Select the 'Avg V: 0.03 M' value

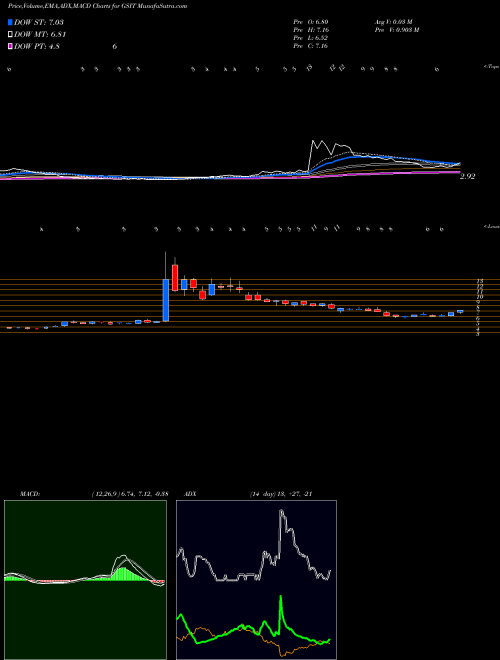pyautogui.click(x=395, y=21)
